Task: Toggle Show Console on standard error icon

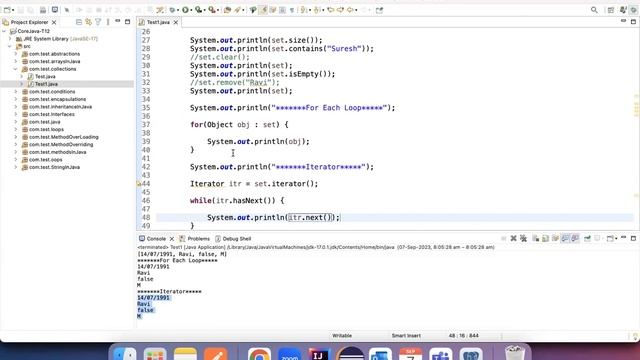Action: point(575,238)
